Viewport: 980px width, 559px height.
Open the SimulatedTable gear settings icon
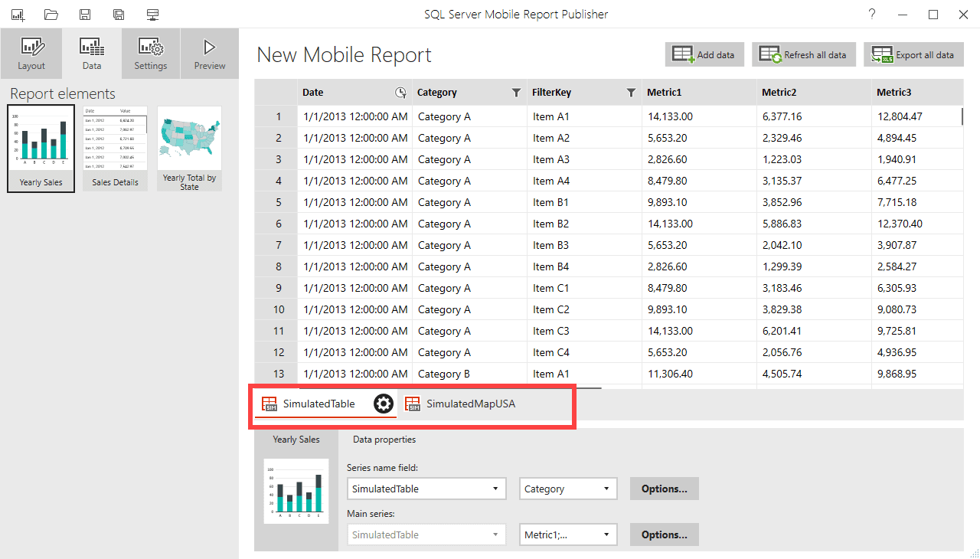click(x=384, y=404)
